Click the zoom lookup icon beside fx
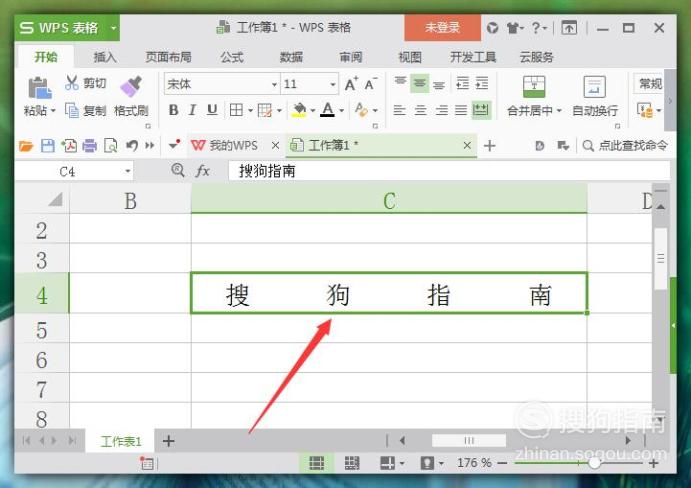The width and height of the screenshot is (691, 488). pos(178,170)
